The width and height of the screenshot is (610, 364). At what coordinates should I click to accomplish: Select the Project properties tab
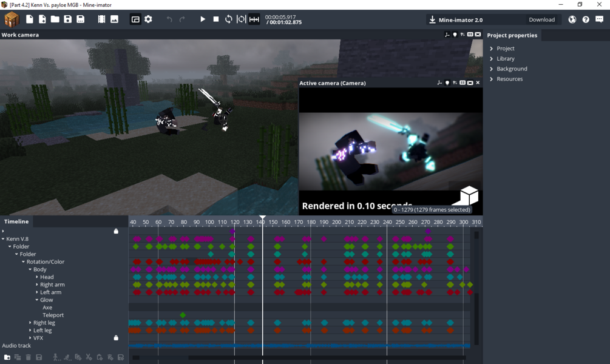tap(512, 35)
